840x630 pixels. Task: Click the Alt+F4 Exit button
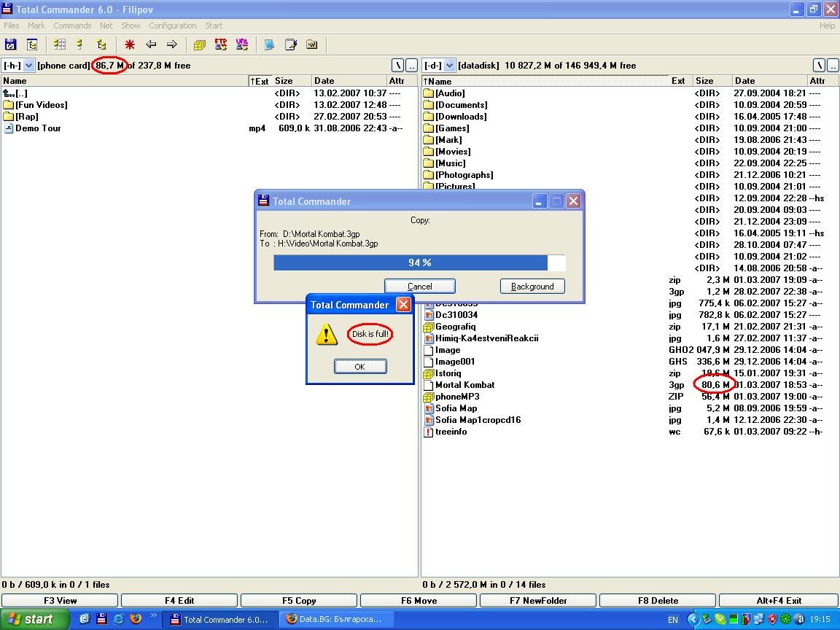pyautogui.click(x=779, y=601)
